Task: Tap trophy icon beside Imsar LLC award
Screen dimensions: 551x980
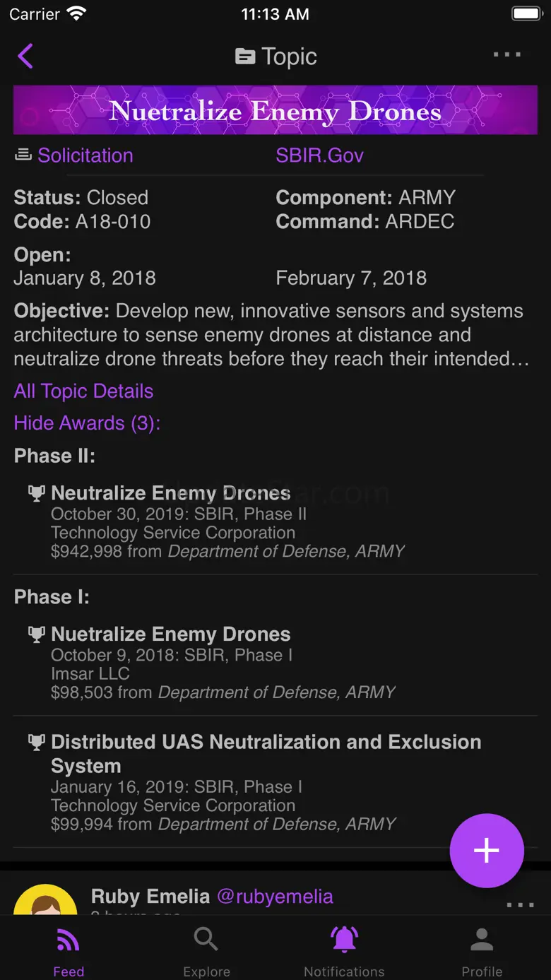Action: [36, 634]
